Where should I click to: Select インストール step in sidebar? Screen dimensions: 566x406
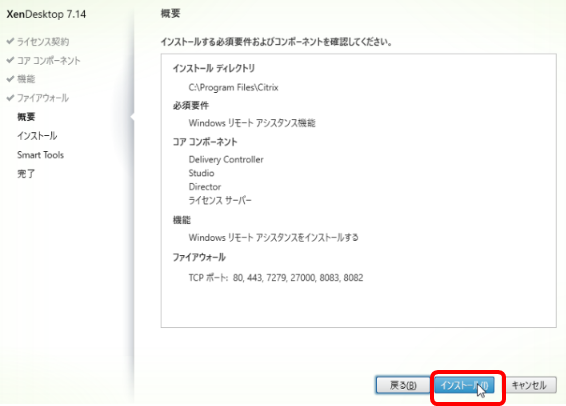(37, 136)
